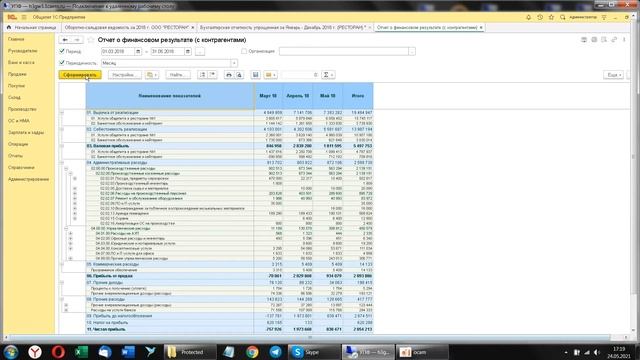Open Skype window from the taskbar

point(314,352)
